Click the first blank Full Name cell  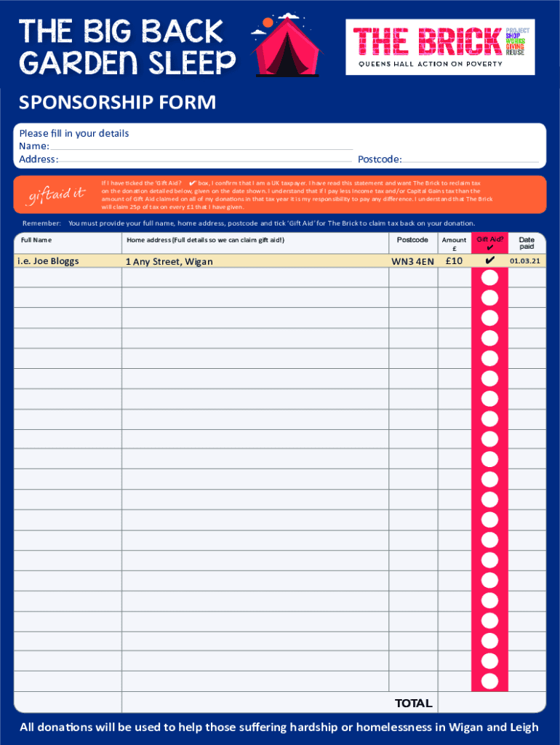click(x=68, y=279)
